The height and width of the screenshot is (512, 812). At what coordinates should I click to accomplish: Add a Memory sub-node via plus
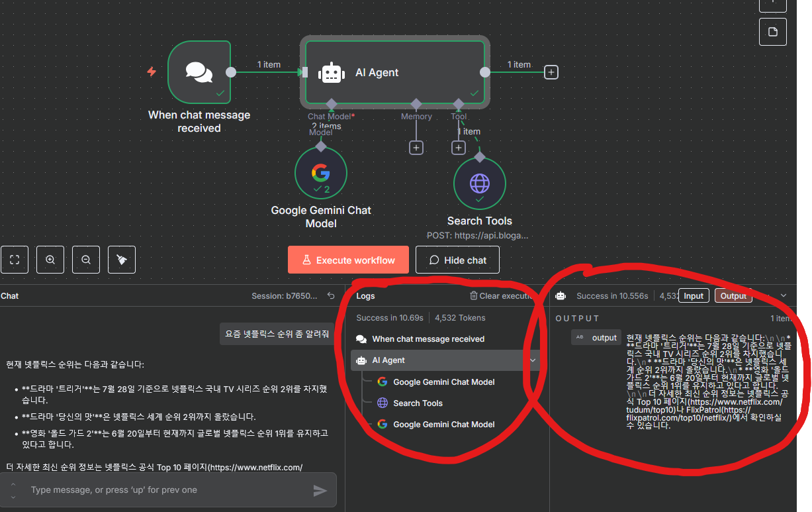click(416, 148)
